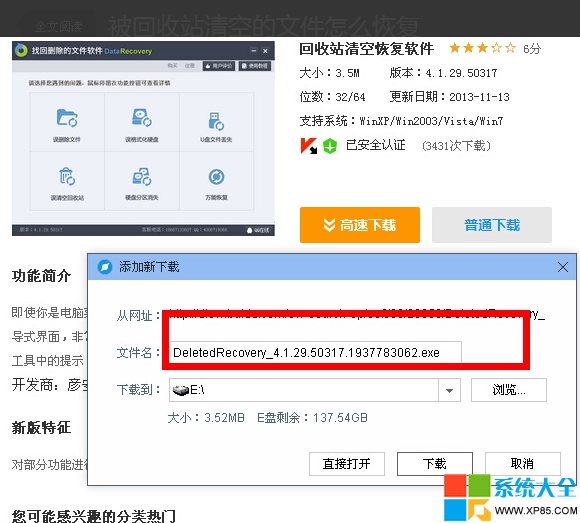Click the Kaspersky red K security icon
580x523 pixels.
[308, 145]
